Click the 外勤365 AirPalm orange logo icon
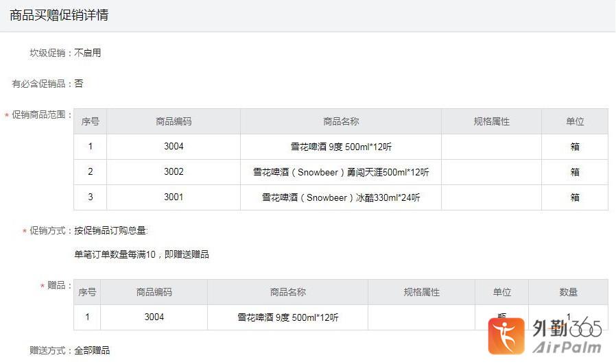Screen dimensions: 616x364 coord(506,336)
